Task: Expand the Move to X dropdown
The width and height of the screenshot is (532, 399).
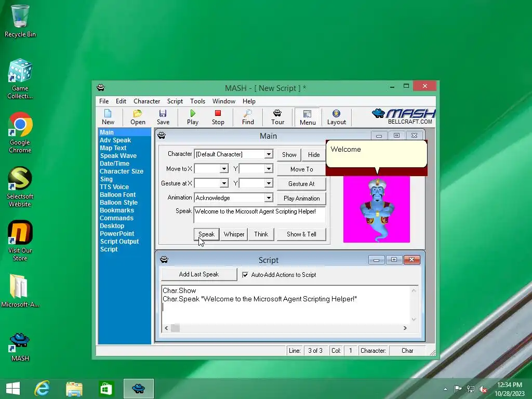Action: point(224,169)
